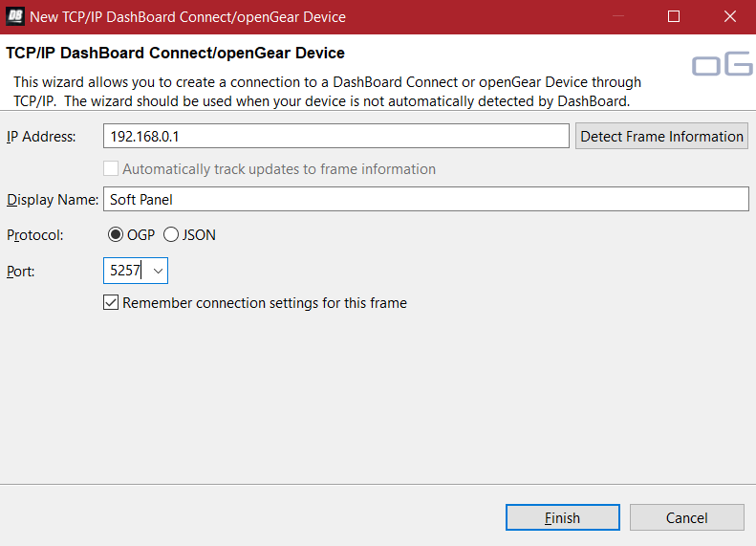Cancel the connection wizard
Screen dimensions: 756x546
tap(686, 518)
